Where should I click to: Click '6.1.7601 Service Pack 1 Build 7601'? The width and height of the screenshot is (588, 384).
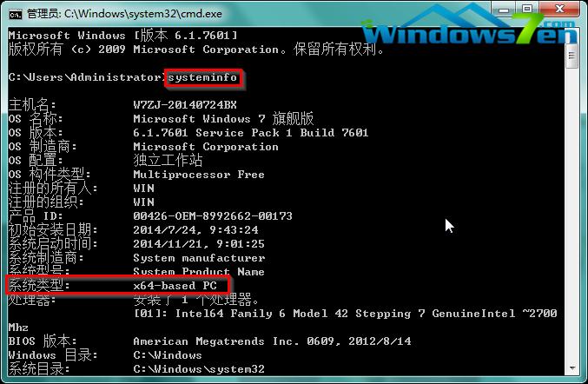[x=250, y=133]
